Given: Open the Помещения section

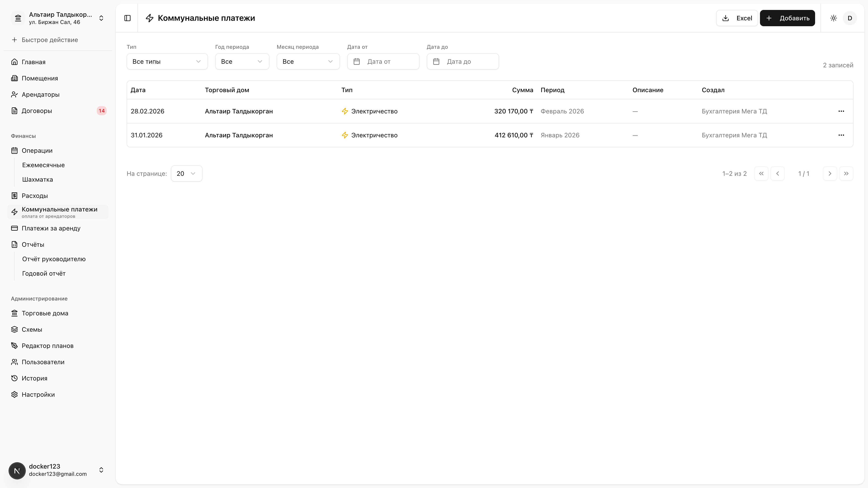Looking at the screenshot, I should point(58,78).
